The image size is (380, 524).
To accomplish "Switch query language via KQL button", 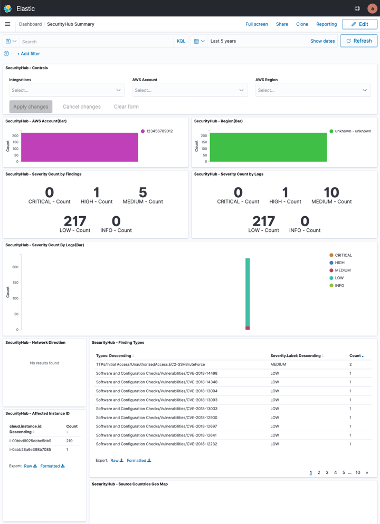I will pyautogui.click(x=181, y=41).
